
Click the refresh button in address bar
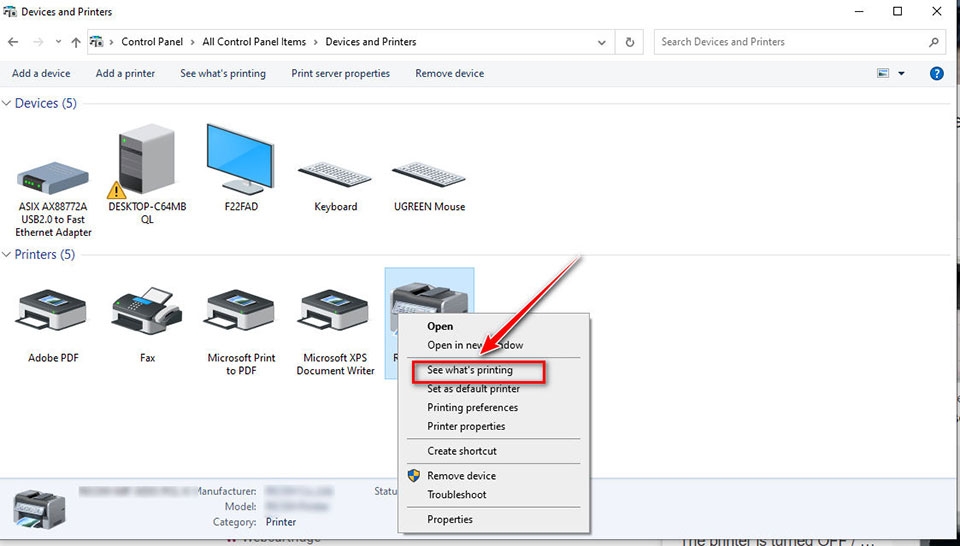[x=629, y=42]
